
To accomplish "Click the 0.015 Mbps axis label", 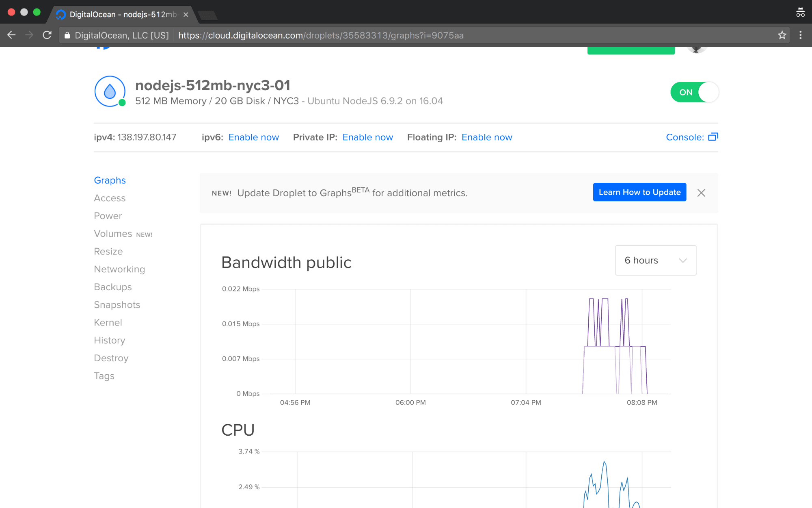I will click(241, 324).
